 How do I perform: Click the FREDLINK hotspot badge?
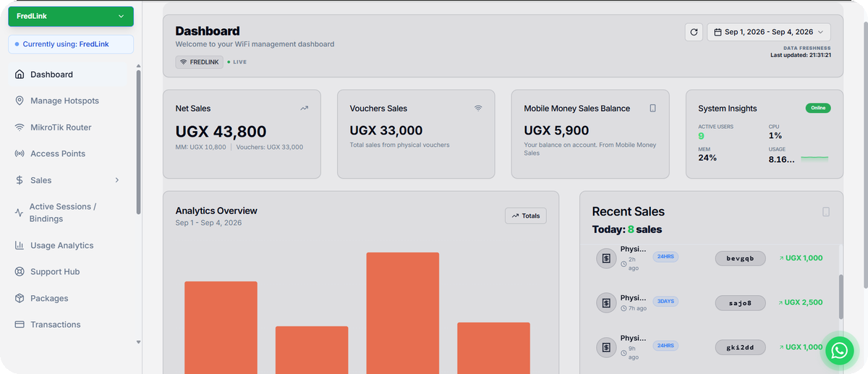199,62
